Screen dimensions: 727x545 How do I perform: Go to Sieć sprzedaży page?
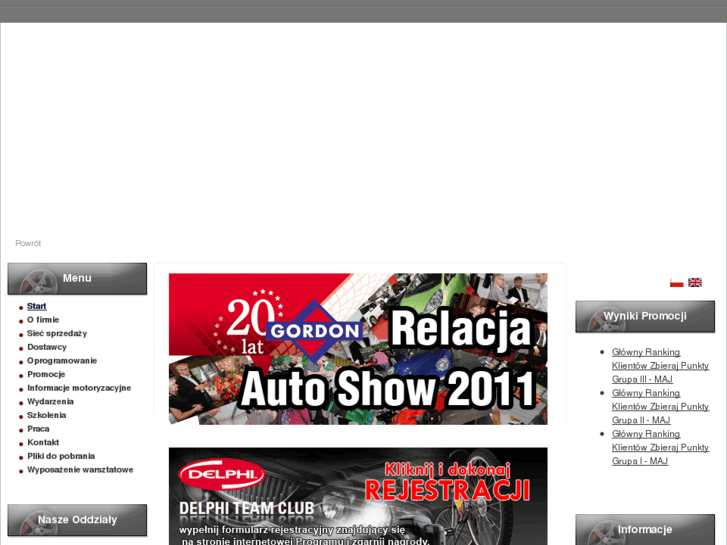point(57,333)
